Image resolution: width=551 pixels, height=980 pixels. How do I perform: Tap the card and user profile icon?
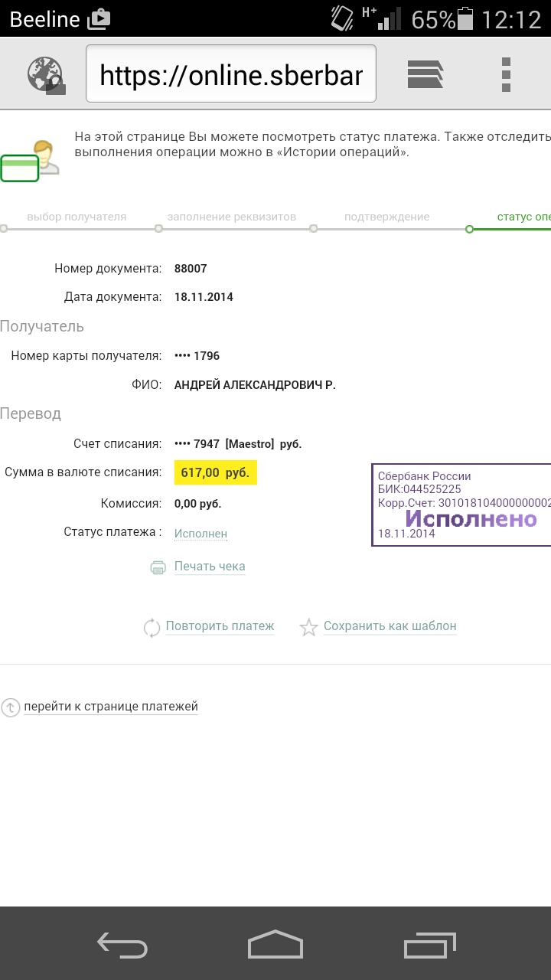(31, 158)
